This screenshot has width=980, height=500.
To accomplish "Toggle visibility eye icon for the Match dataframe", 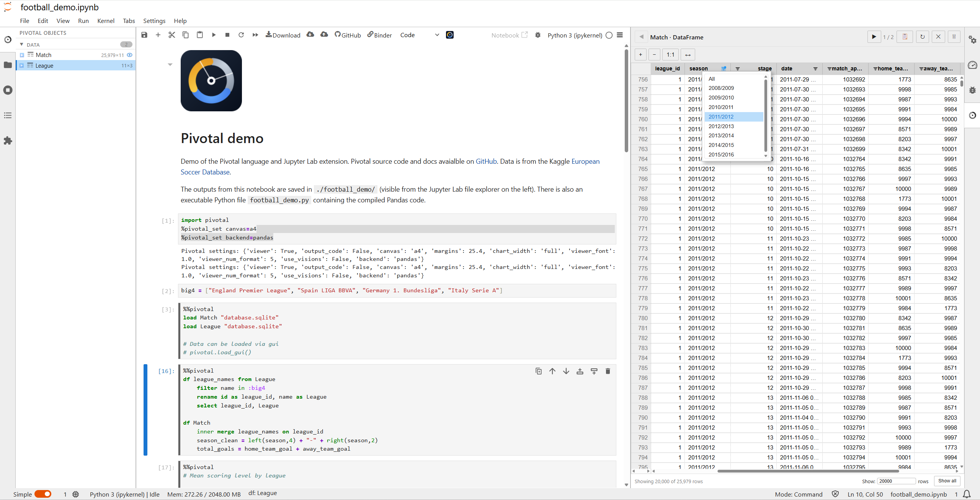I will coord(129,55).
